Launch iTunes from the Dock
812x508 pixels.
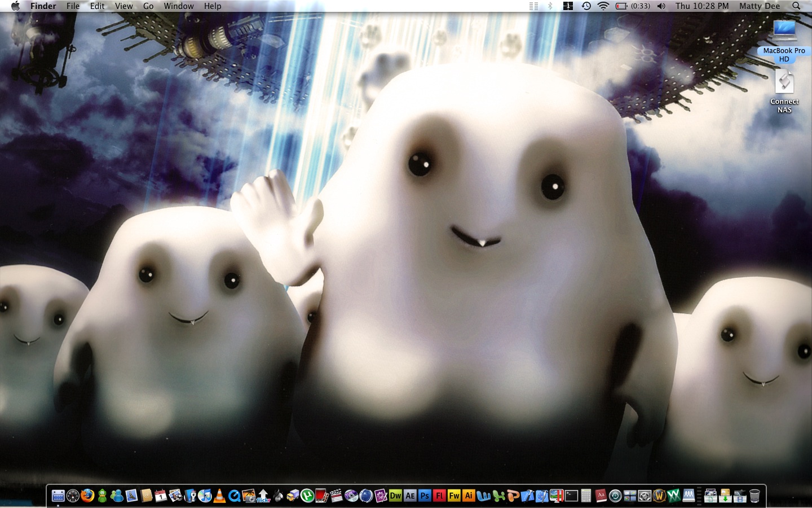pos(205,496)
